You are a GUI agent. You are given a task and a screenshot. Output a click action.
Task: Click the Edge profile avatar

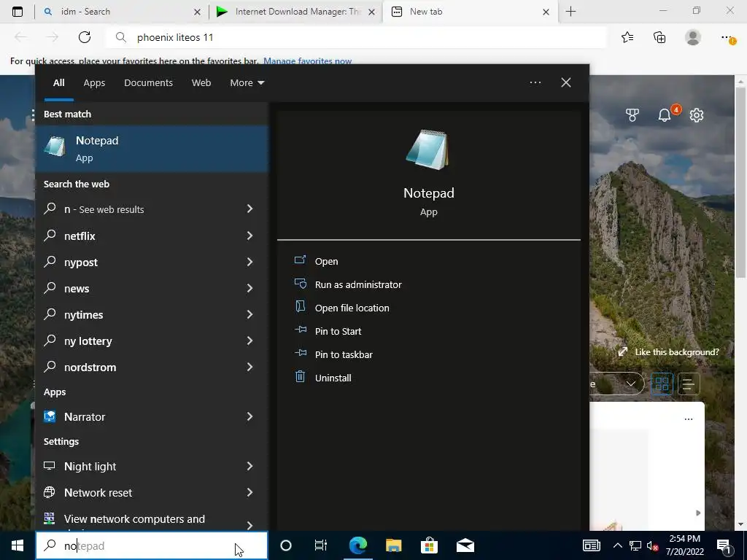point(693,37)
